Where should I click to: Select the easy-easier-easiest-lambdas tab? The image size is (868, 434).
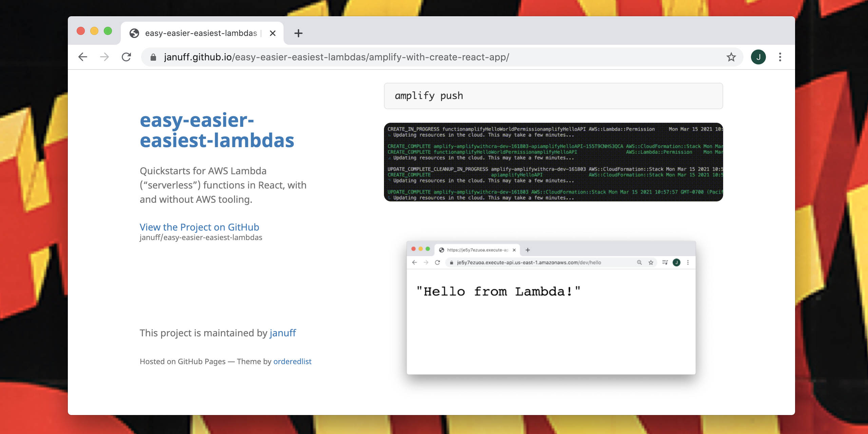tap(202, 33)
